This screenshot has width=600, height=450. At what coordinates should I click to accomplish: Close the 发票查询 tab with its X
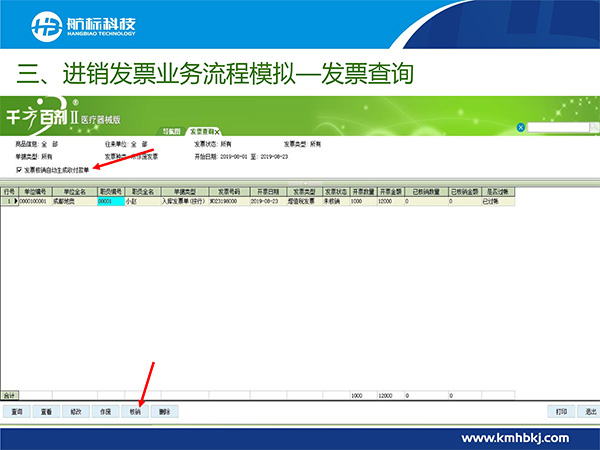click(217, 132)
